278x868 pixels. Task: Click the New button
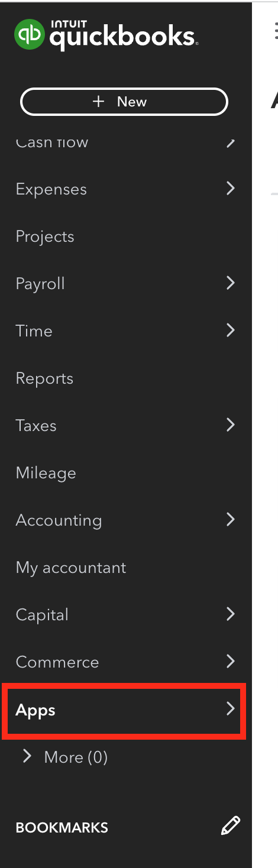click(124, 102)
